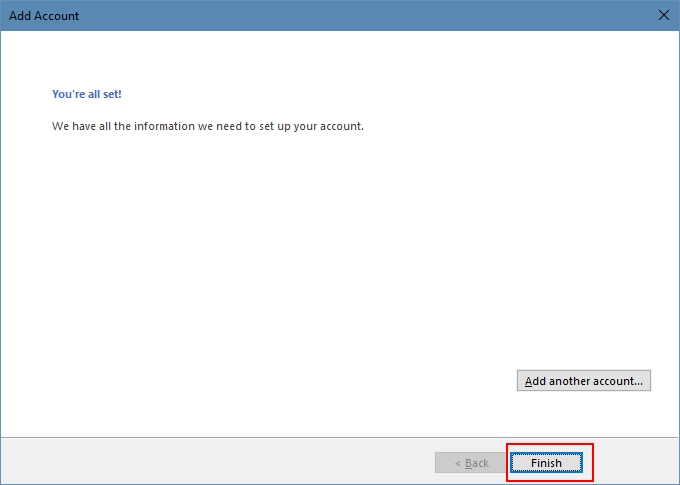Close the Add Account dialog with X
This screenshot has height=485, width=680.
click(x=663, y=16)
